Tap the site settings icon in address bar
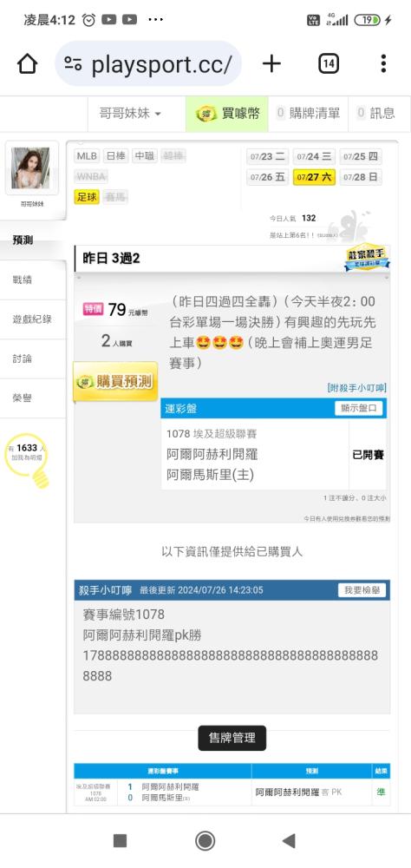Image resolution: width=411 pixels, height=868 pixels. [73, 64]
